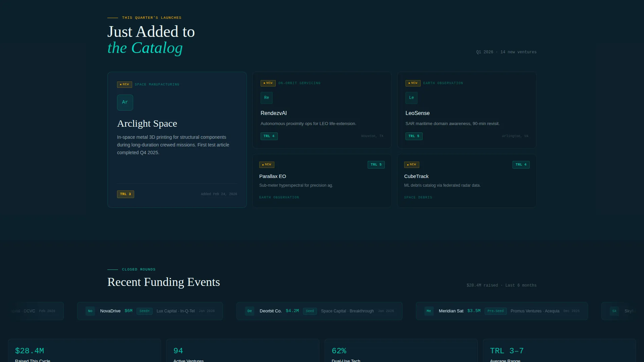644x362 pixels.
Task: Click the 62% Dual-Use Tech stat
Action: point(401,351)
